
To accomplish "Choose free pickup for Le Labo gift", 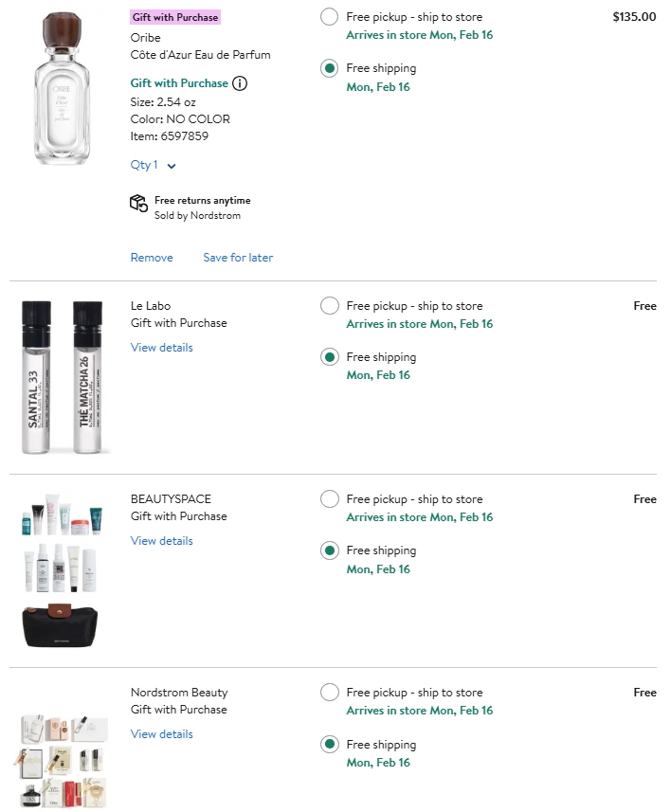I will coord(329,306).
